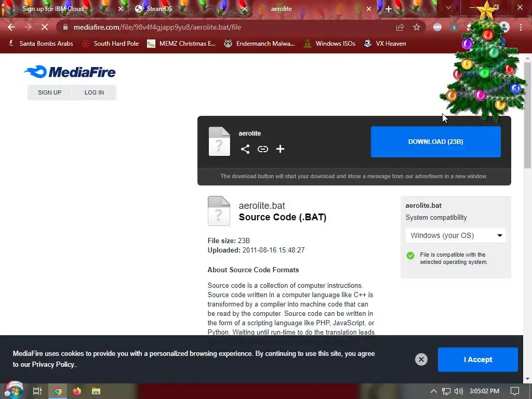Open the Windows ISOs bookmark
The height and width of the screenshot is (399, 532).
point(329,44)
